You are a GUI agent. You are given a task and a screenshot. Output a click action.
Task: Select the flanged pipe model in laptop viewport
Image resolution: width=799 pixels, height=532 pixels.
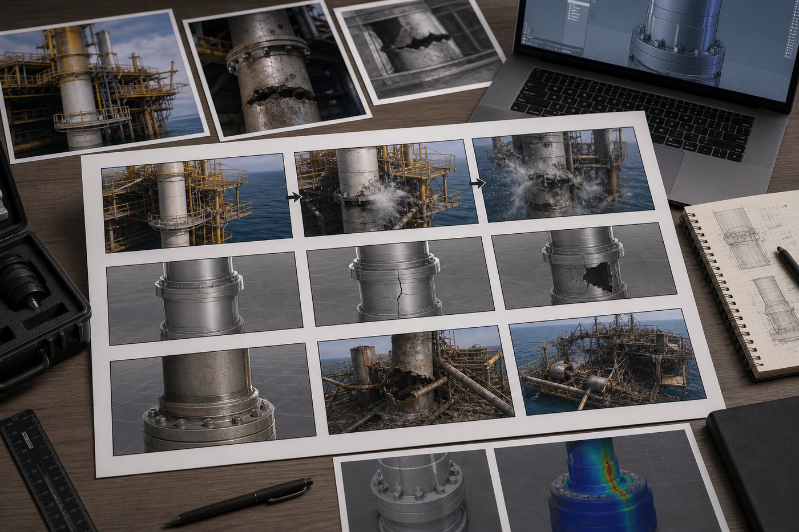point(677,42)
